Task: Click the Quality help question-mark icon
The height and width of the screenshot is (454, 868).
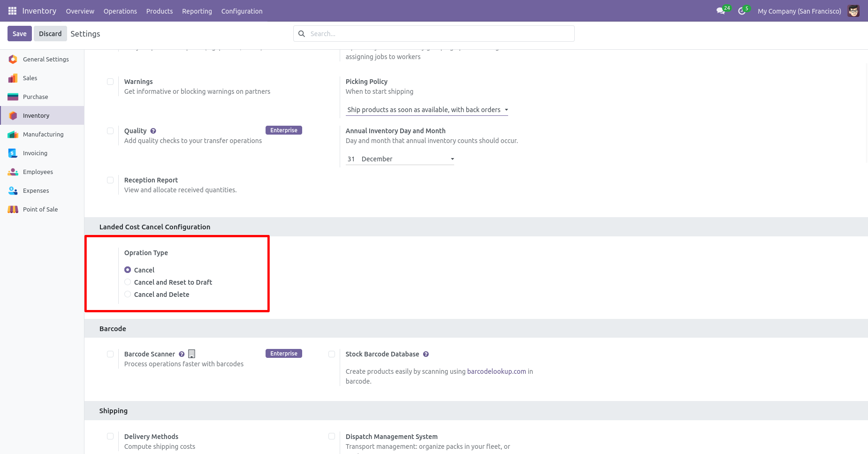Action: [x=153, y=131]
